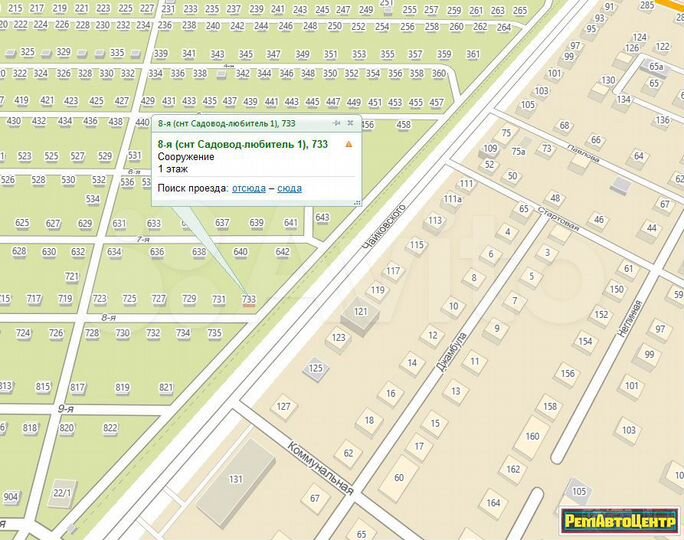Image resolution: width=684 pixels, height=540 pixels.
Task: Select building 125 on the map
Action: click(x=315, y=369)
